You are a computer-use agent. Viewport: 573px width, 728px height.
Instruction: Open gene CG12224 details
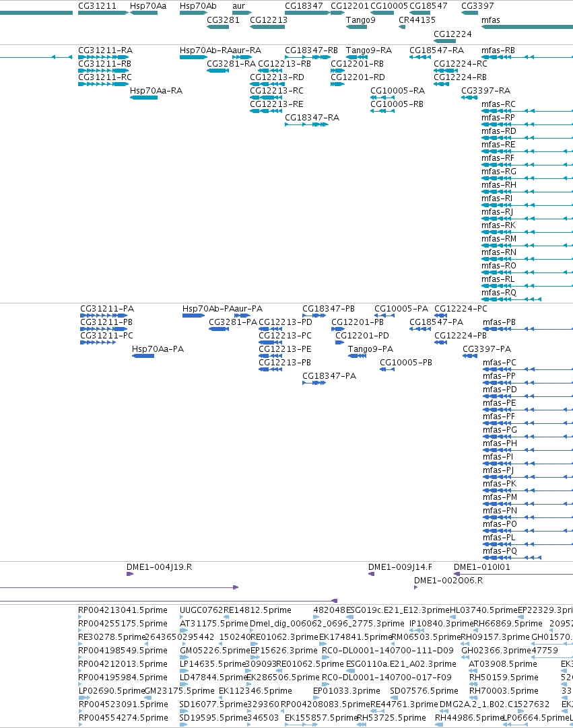(x=445, y=40)
